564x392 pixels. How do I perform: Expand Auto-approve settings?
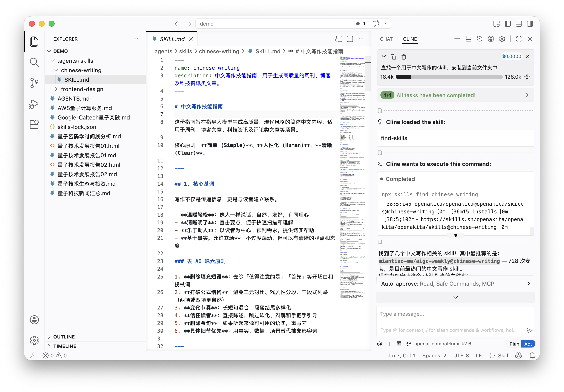(x=455, y=283)
